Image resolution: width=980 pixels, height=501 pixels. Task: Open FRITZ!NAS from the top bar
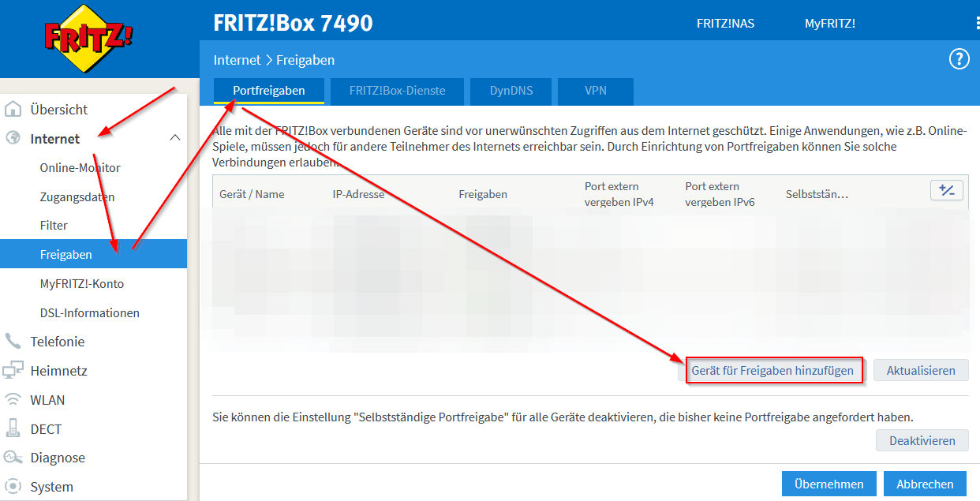tap(725, 23)
